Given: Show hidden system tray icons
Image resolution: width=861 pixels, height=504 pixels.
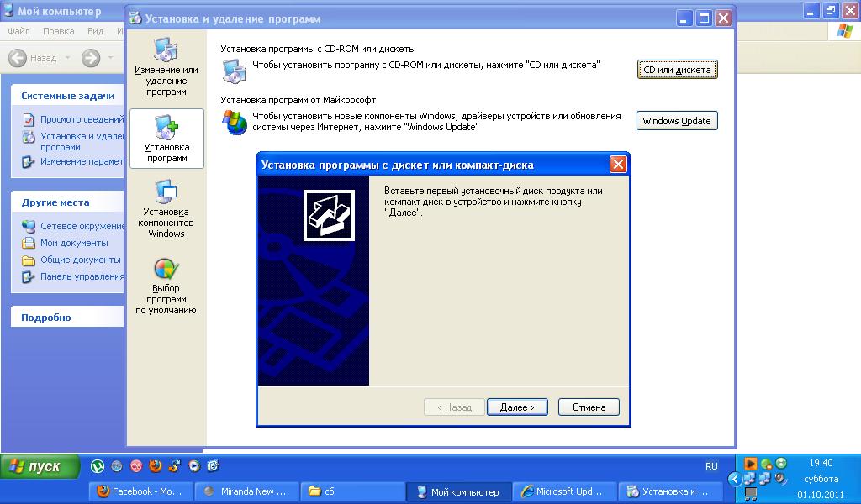Looking at the screenshot, I should click(x=735, y=479).
